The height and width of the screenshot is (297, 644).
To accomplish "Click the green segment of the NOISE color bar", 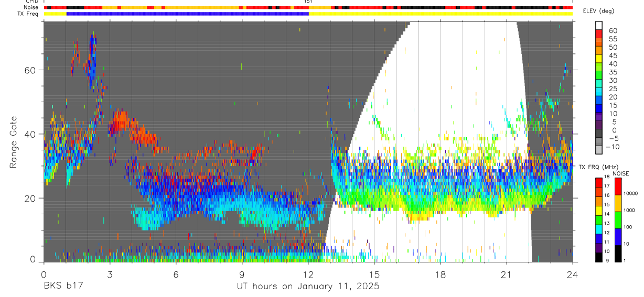I will point(618,220).
